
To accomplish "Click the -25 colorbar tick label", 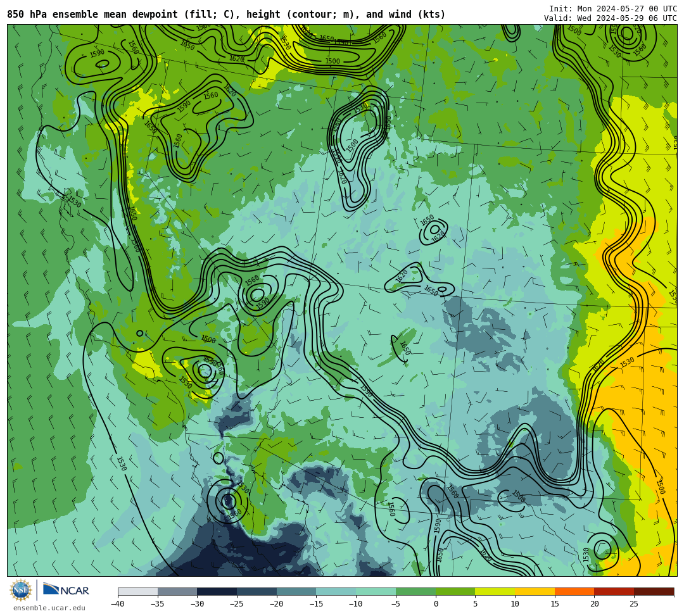I will pos(237,604).
